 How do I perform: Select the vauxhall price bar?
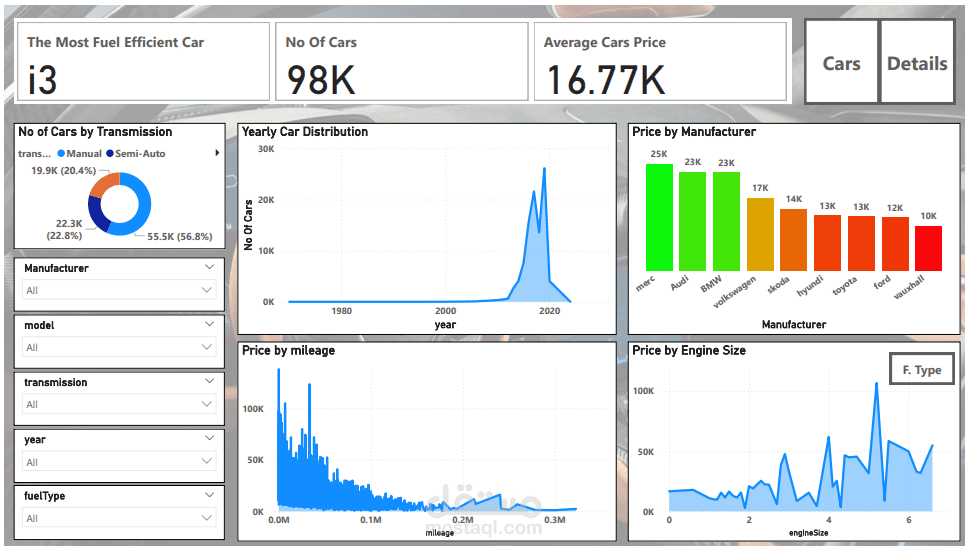[928, 249]
